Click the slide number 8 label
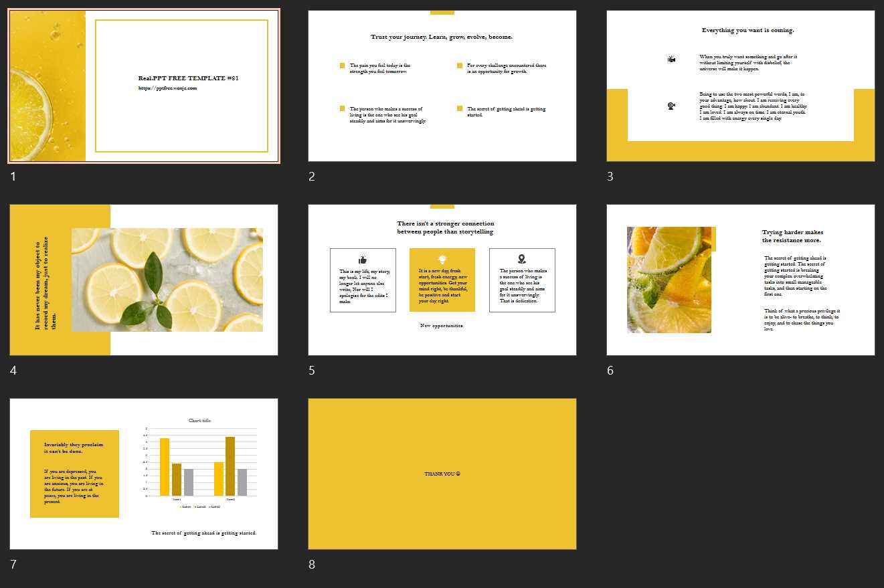The width and height of the screenshot is (884, 588). click(311, 565)
